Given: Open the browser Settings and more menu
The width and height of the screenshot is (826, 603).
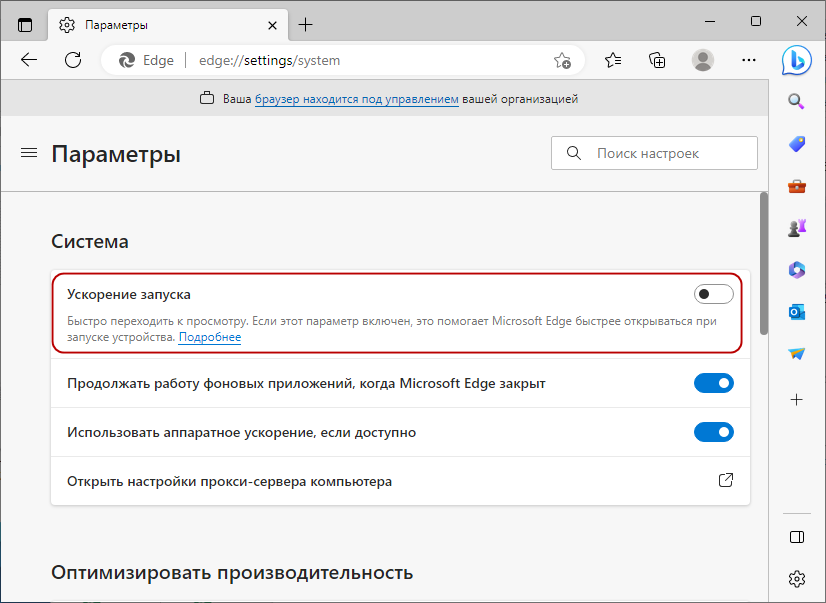Looking at the screenshot, I should coord(748,60).
